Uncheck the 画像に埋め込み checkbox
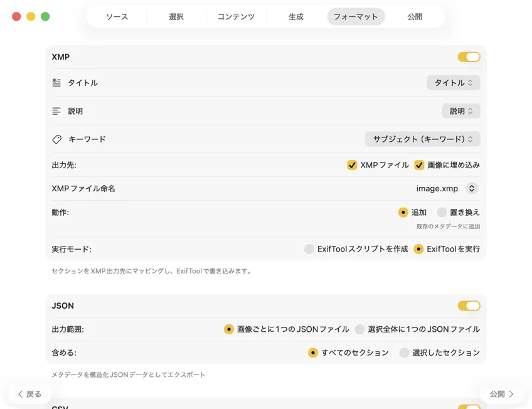 pos(419,165)
